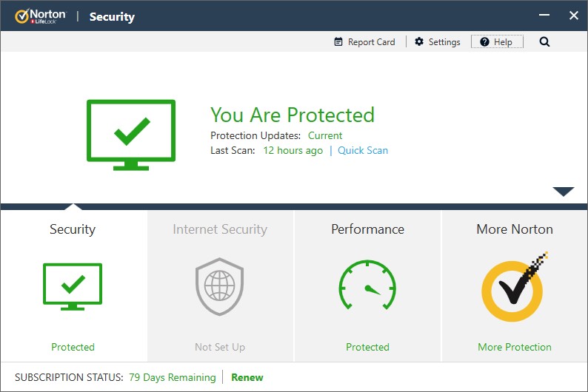Open the Help menu
This screenshot has height=392, width=588.
click(497, 42)
